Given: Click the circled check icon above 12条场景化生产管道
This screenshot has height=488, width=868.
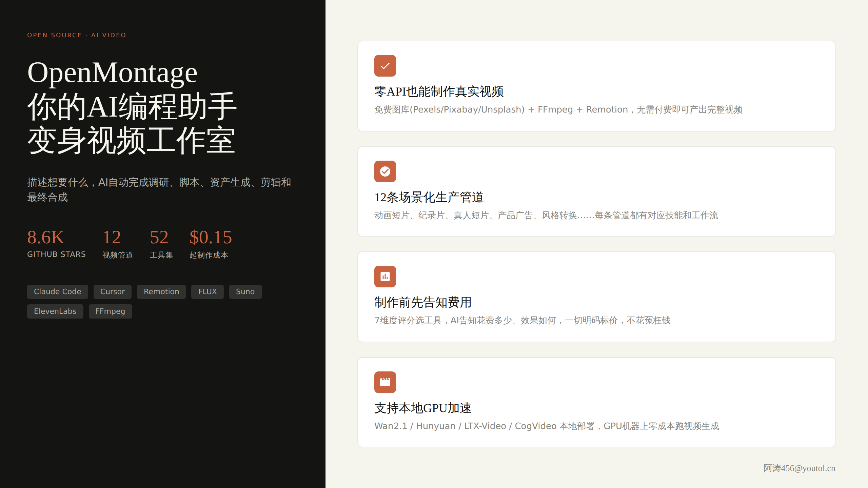Looking at the screenshot, I should [x=385, y=171].
